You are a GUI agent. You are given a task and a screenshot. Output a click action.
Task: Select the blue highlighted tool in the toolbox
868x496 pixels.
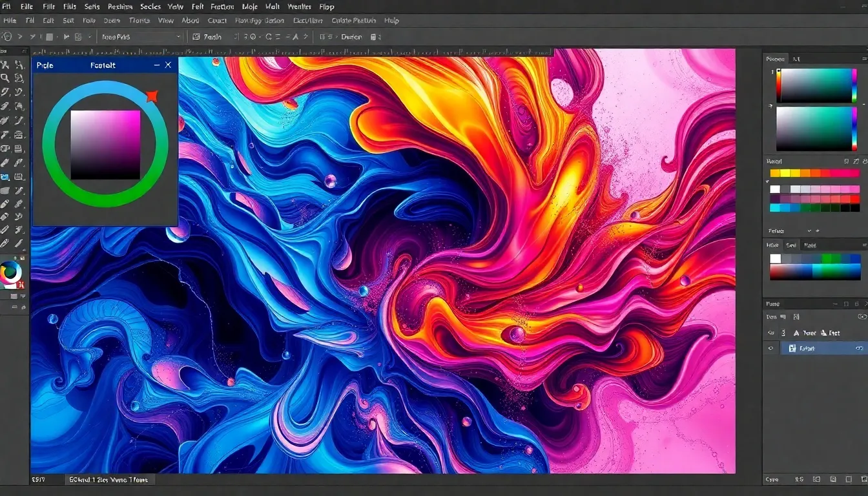[x=5, y=177]
